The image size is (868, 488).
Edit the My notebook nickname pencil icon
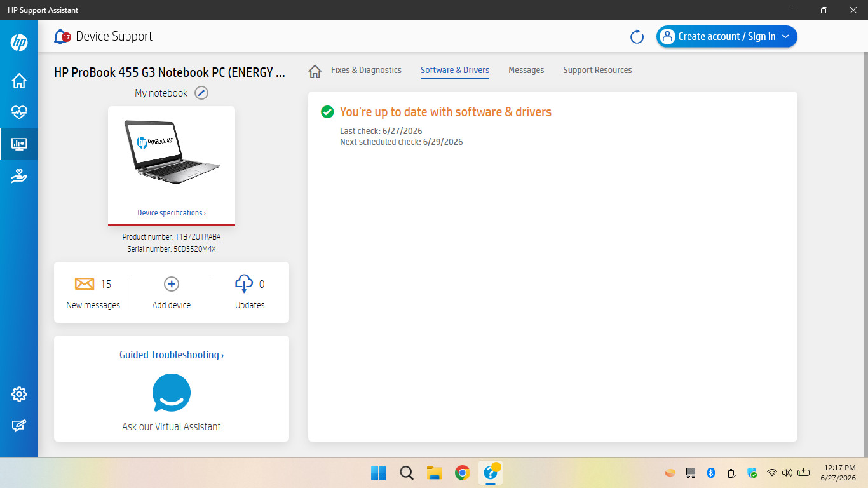(201, 93)
